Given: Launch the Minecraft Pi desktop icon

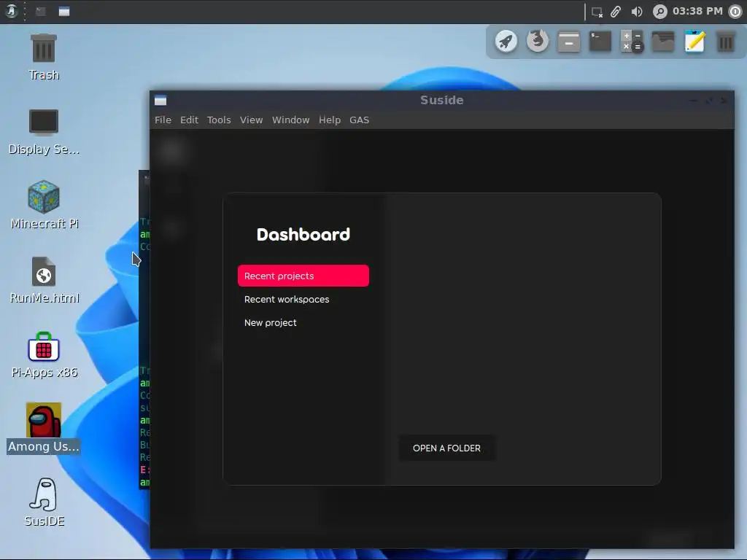Looking at the screenshot, I should click(x=44, y=205).
